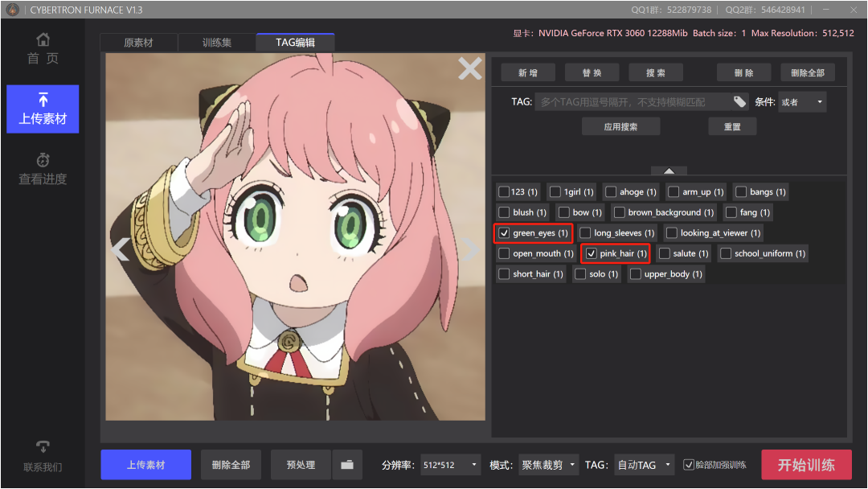Screen dimensions: 868x489
Task: Open the folder icon next to the preprocess button
Action: (347, 465)
